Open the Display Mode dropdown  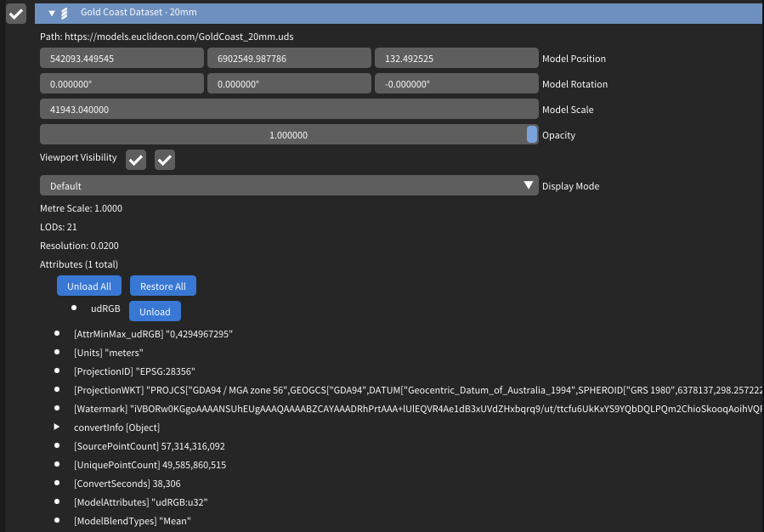pos(289,185)
